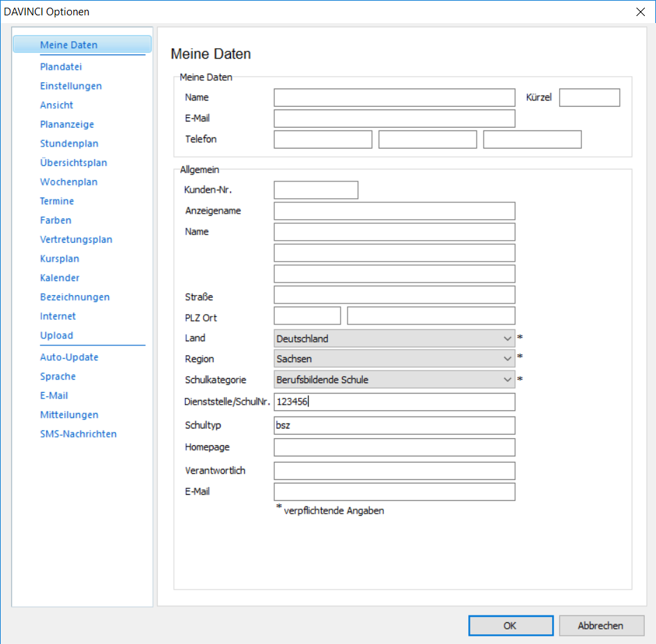Confirm settings with the OK button
The width and height of the screenshot is (656, 644).
[x=510, y=625]
